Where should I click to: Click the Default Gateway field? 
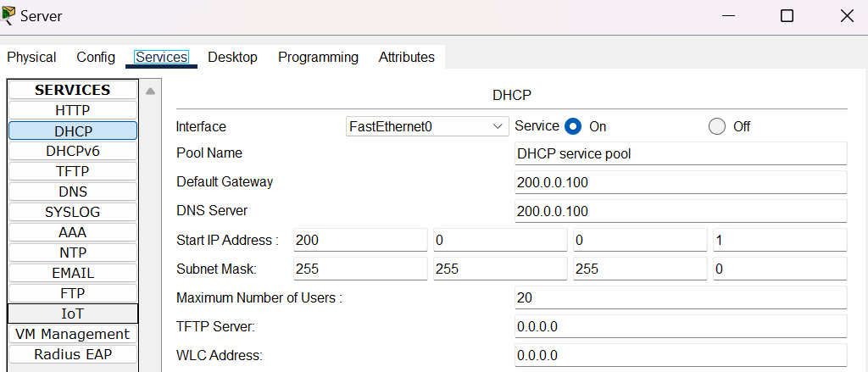click(x=681, y=182)
